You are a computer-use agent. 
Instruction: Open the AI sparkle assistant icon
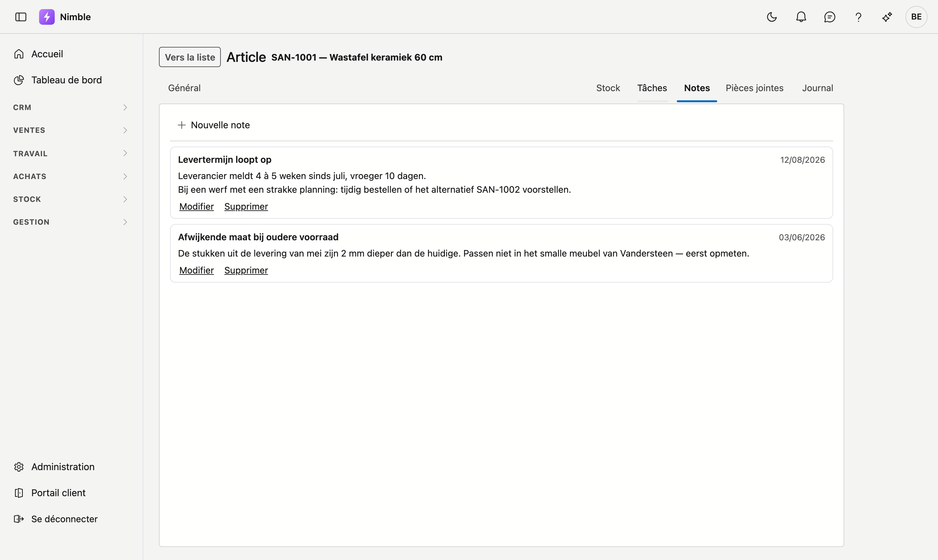pos(887,17)
